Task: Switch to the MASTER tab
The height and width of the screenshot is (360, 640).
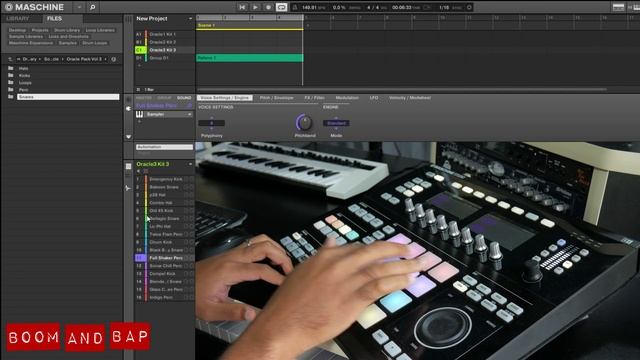Action: click(143, 98)
